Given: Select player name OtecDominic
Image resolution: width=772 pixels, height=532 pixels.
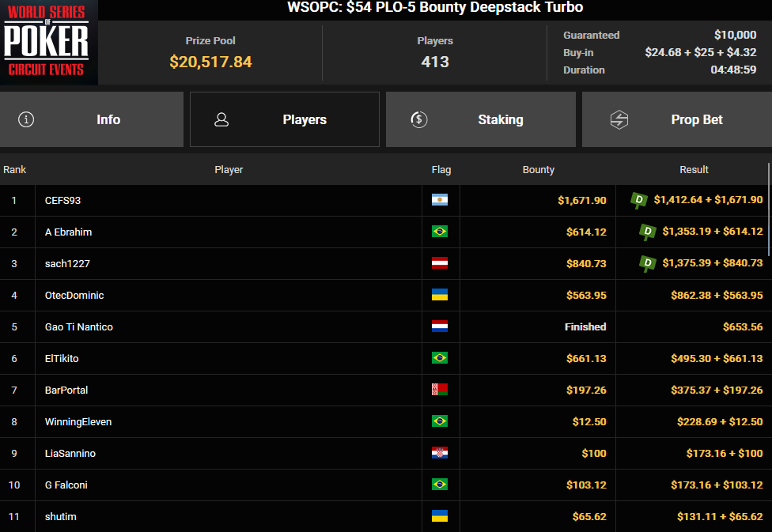Looking at the screenshot, I should [x=74, y=296].
